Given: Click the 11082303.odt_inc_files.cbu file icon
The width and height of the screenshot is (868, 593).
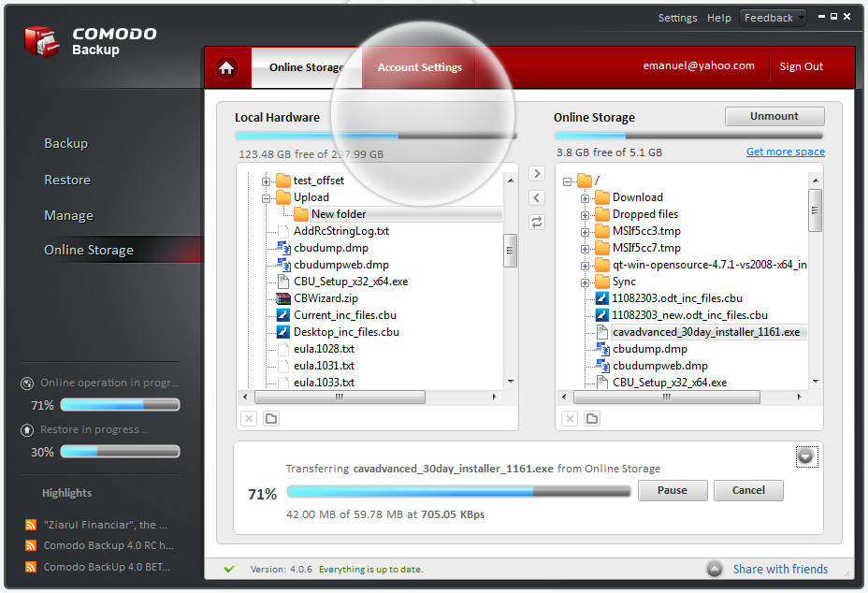Looking at the screenshot, I should click(601, 298).
